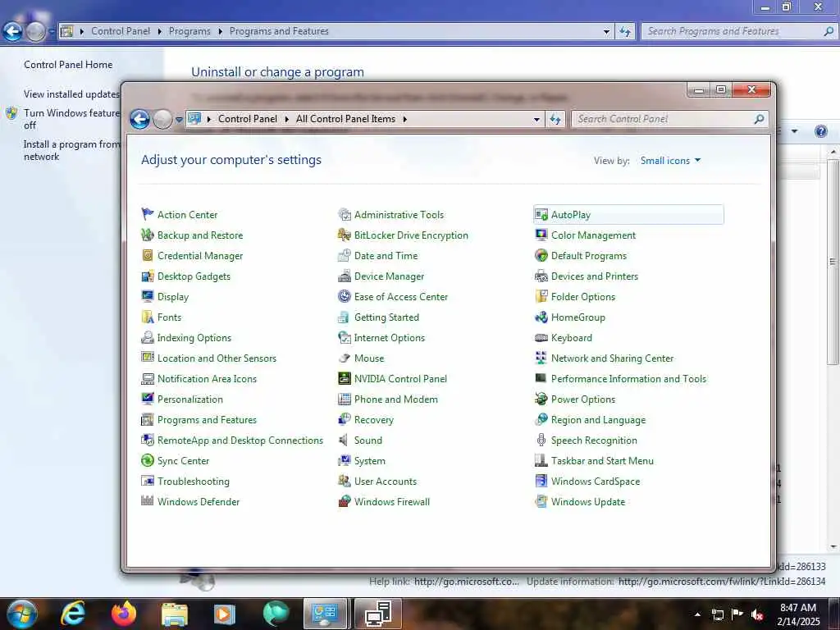This screenshot has height=630, width=840.
Task: Expand the arrow after Control Panel in front breadcrumb
Action: pyautogui.click(x=286, y=119)
